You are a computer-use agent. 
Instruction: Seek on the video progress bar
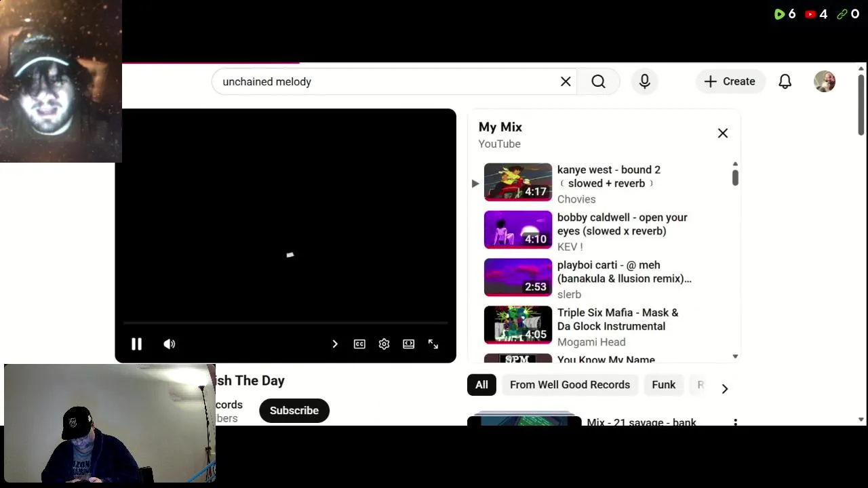coord(285,323)
